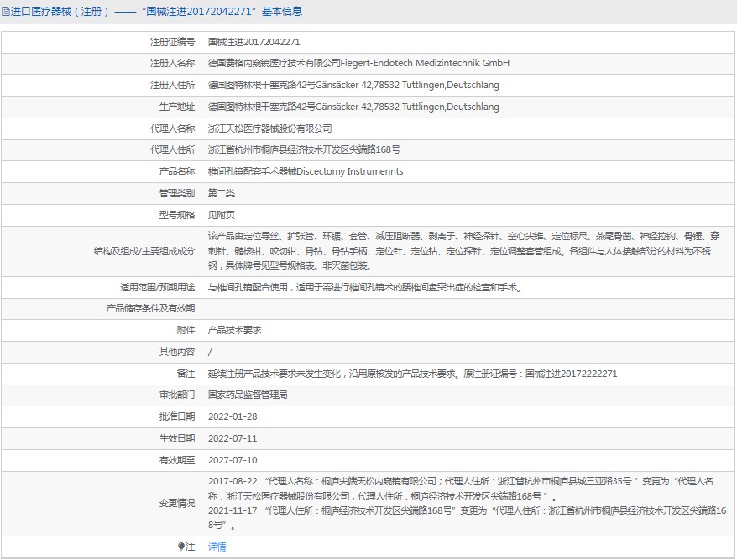Click the 生产地址 production address value

pos(353,107)
